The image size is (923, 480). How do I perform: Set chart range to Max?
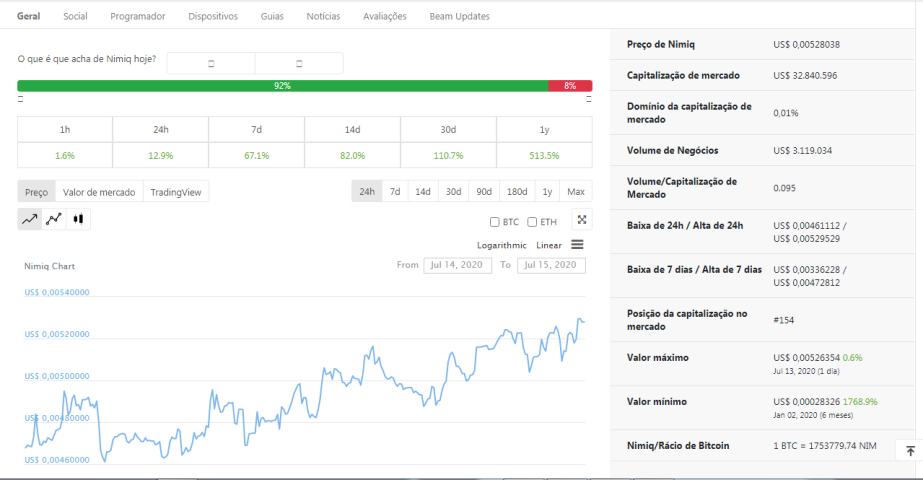click(576, 191)
